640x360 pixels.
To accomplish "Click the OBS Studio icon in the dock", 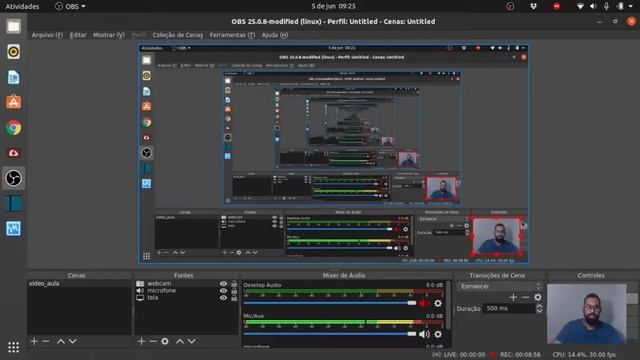I will click(13, 178).
